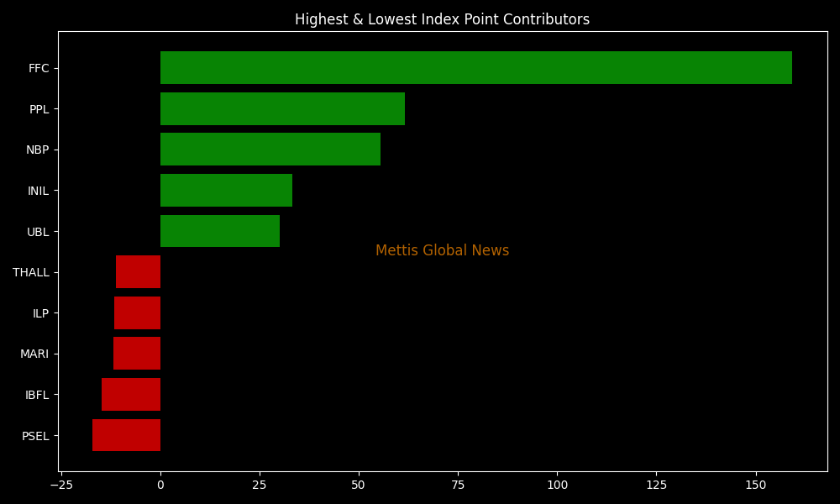Click the NBP green bar
Screen dimensions: 840x504
pos(270,150)
